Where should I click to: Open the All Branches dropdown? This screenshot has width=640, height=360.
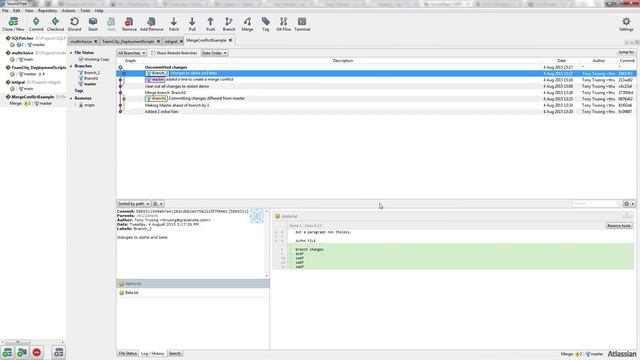(131, 53)
